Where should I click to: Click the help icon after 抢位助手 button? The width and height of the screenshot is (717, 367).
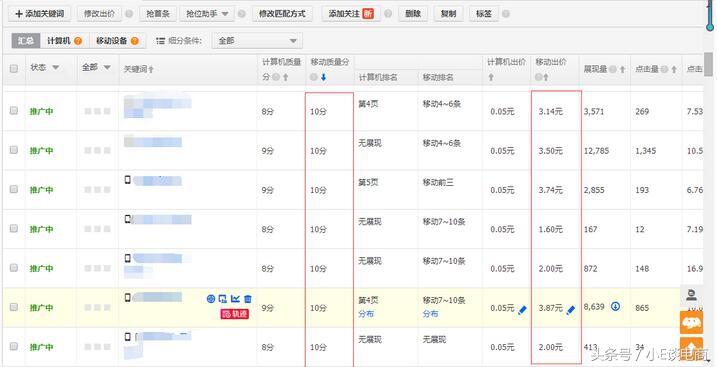tap(242, 14)
